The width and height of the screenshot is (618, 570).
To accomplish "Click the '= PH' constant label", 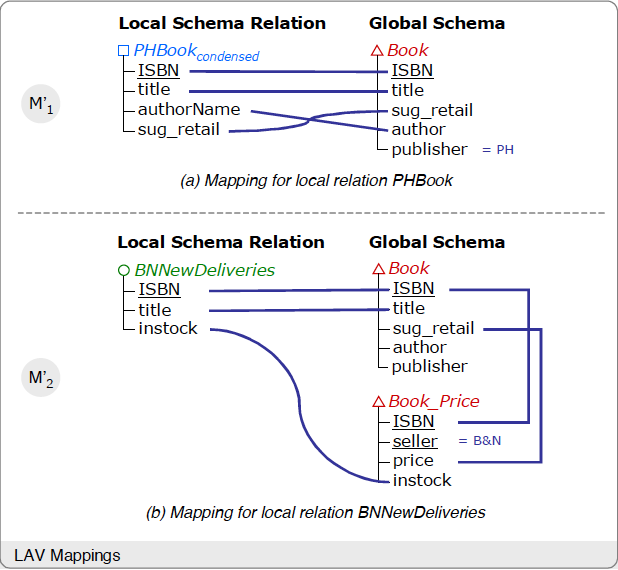I will click(498, 150).
